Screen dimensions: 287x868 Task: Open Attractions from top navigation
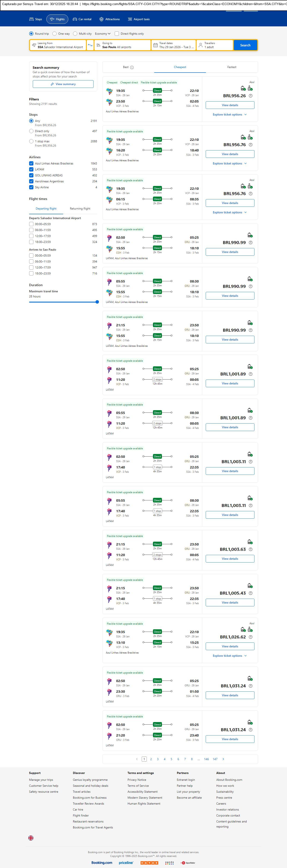click(110, 19)
